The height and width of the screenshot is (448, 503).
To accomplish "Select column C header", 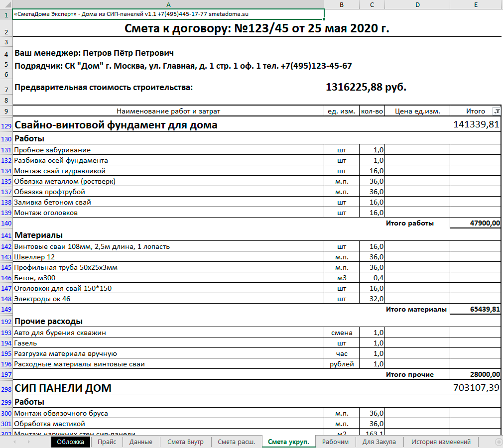I will point(372,4).
